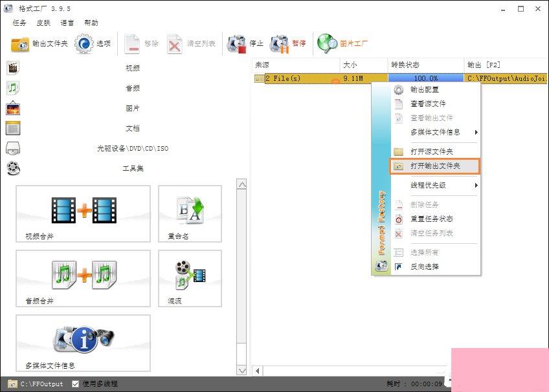
Task: Expand the 音频 category section
Action: (x=133, y=88)
